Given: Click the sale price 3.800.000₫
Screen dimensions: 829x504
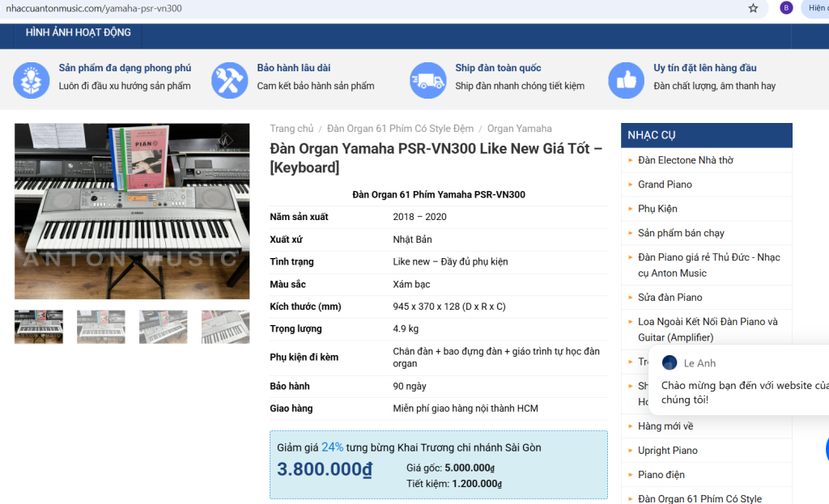Looking at the screenshot, I should point(325,469).
